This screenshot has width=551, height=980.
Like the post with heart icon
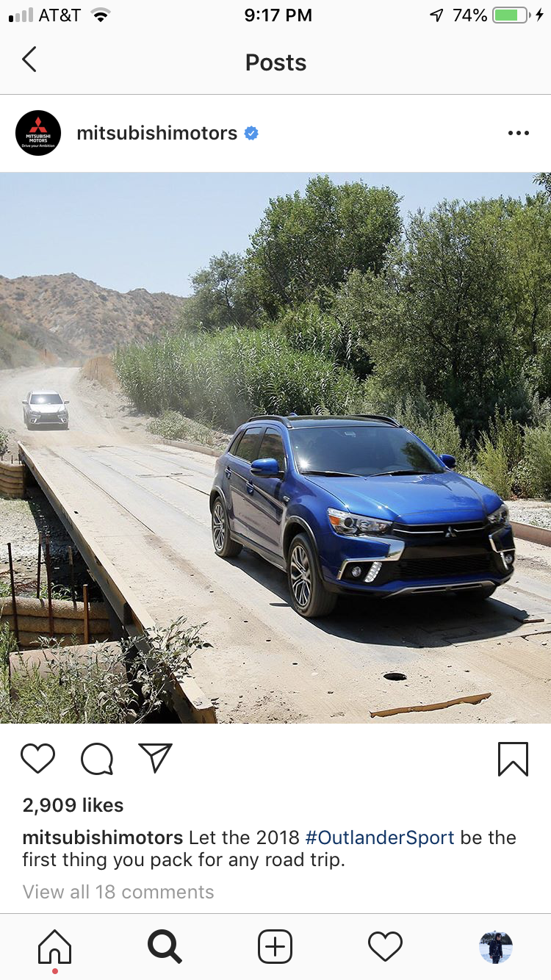(38, 758)
